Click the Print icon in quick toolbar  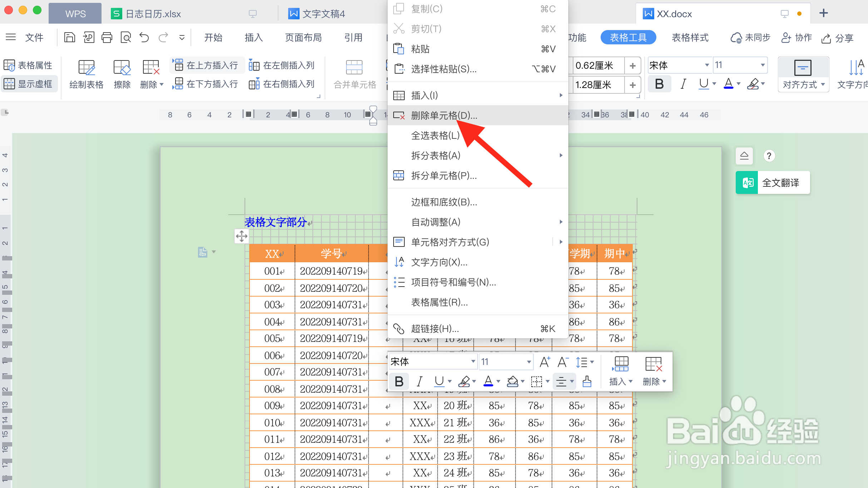[x=107, y=38]
